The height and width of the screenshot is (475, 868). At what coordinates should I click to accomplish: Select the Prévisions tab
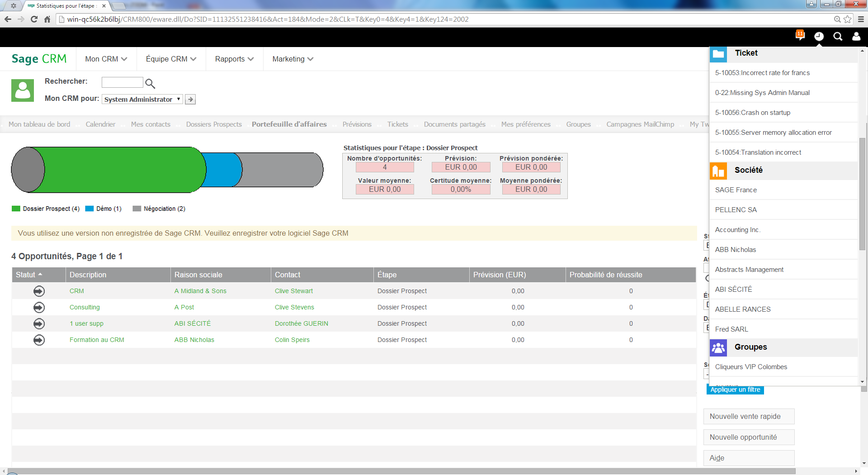pyautogui.click(x=357, y=124)
